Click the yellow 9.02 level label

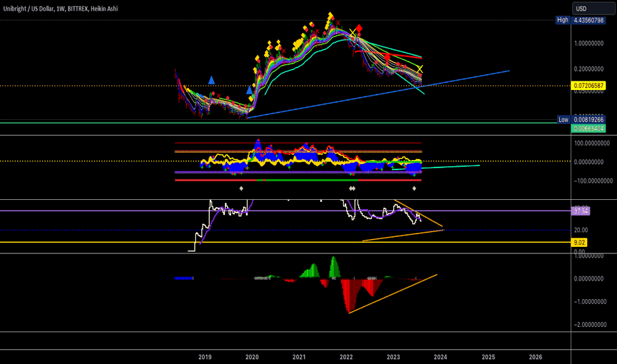pos(579,242)
